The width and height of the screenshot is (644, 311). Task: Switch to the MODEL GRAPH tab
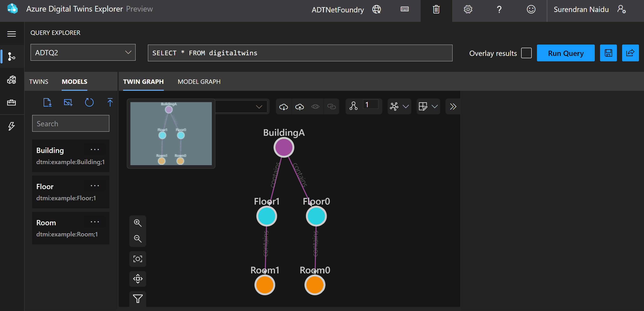pyautogui.click(x=199, y=82)
